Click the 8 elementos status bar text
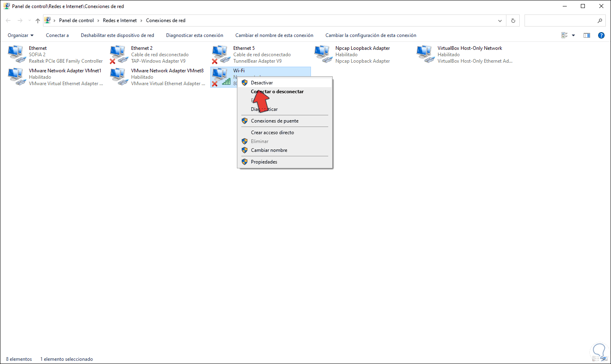The image size is (611, 364). (x=19, y=359)
